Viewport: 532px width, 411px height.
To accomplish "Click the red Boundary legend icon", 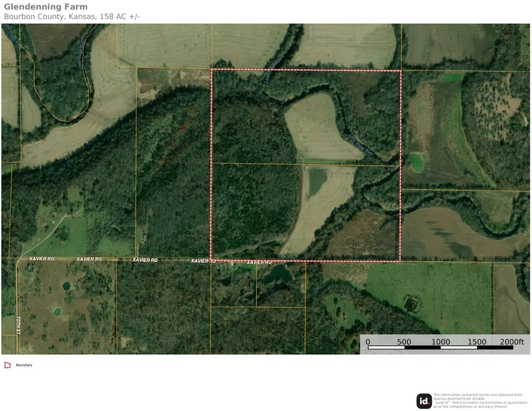I will (x=8, y=365).
